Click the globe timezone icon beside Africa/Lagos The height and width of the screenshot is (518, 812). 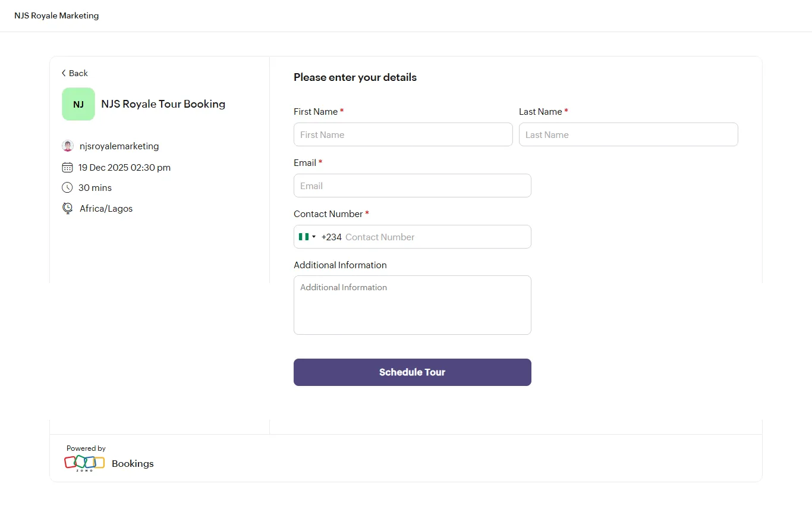pos(67,208)
